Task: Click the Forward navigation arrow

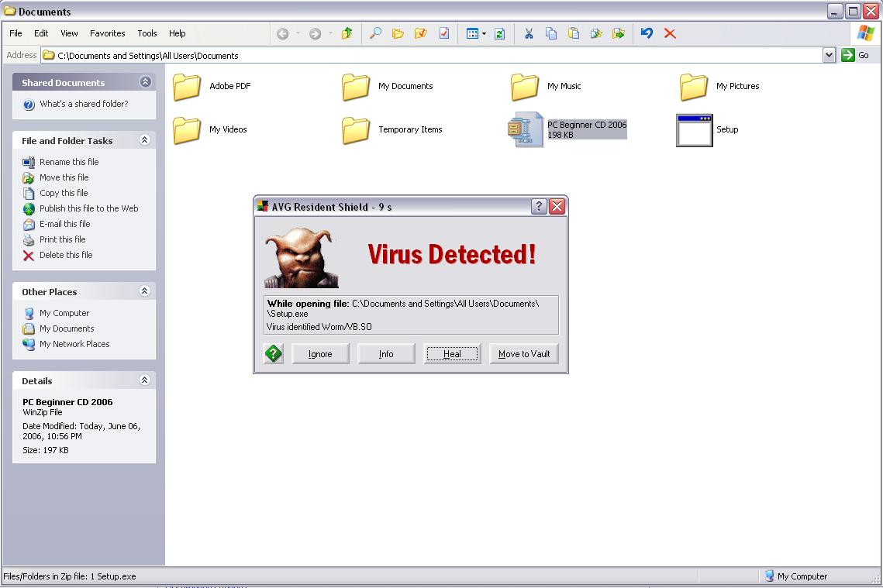Action: 315,34
